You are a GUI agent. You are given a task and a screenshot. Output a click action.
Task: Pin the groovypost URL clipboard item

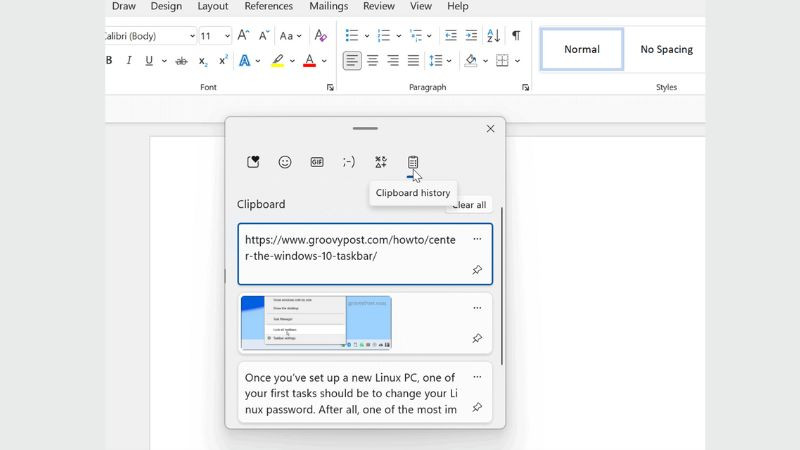pyautogui.click(x=477, y=270)
